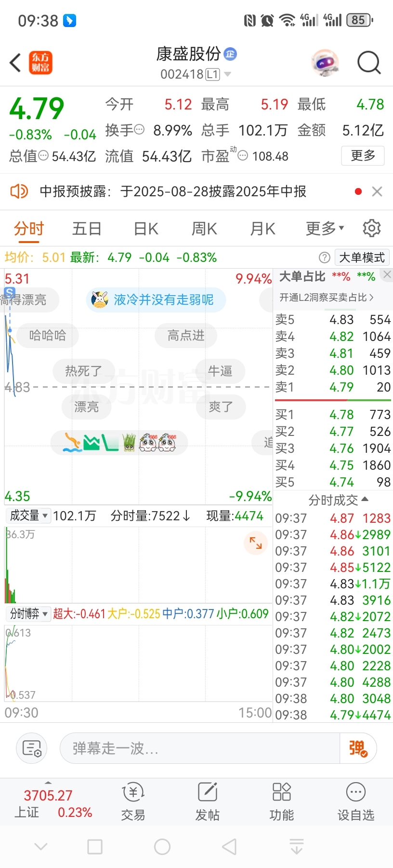
Task: Tap the 4.83 1.1万 trade record
Action: pyautogui.click(x=333, y=584)
